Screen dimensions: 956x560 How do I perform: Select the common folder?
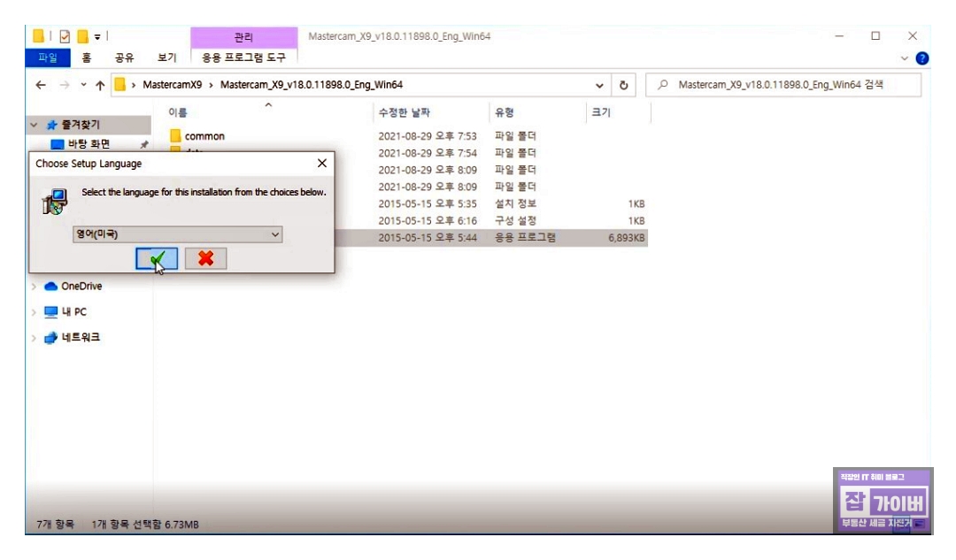point(204,136)
